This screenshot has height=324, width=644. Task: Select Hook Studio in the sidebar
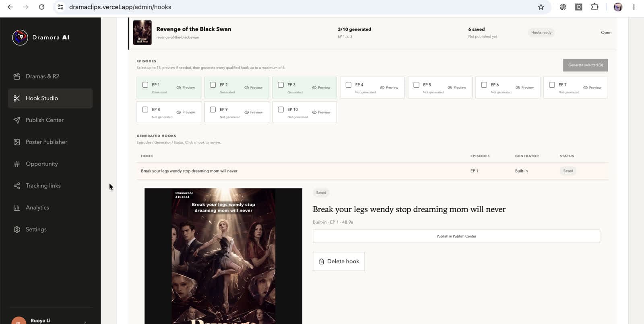(x=50, y=98)
